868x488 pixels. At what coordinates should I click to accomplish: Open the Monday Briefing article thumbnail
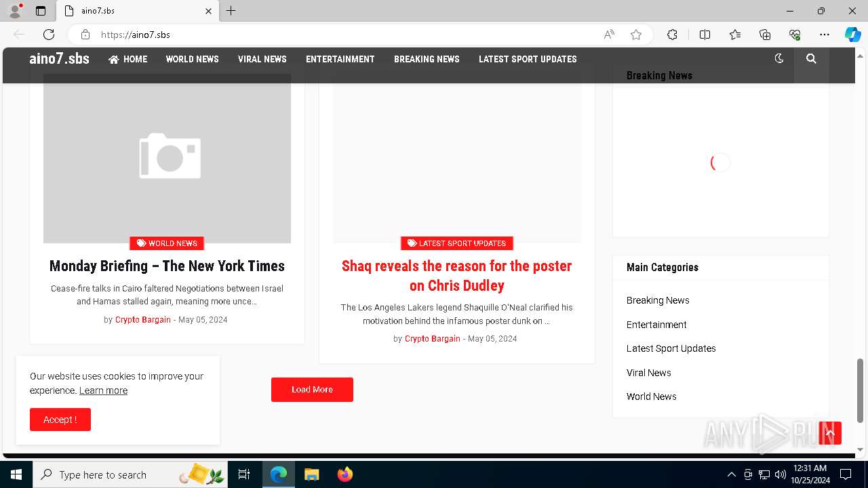[167, 157]
